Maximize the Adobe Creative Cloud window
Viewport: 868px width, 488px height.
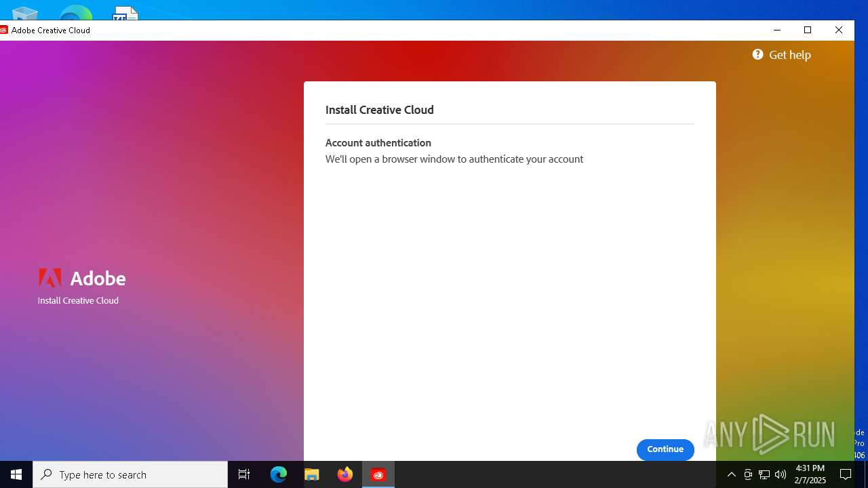(808, 30)
